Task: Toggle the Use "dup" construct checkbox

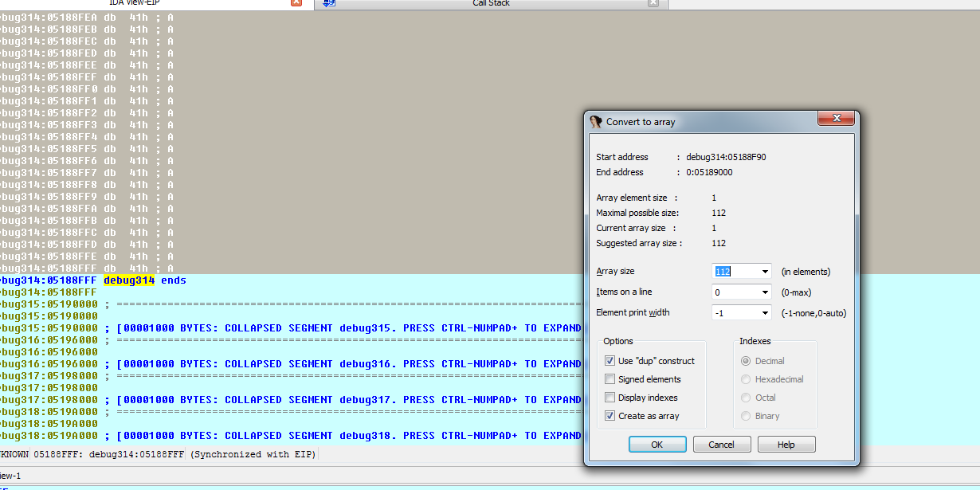Action: pos(610,361)
